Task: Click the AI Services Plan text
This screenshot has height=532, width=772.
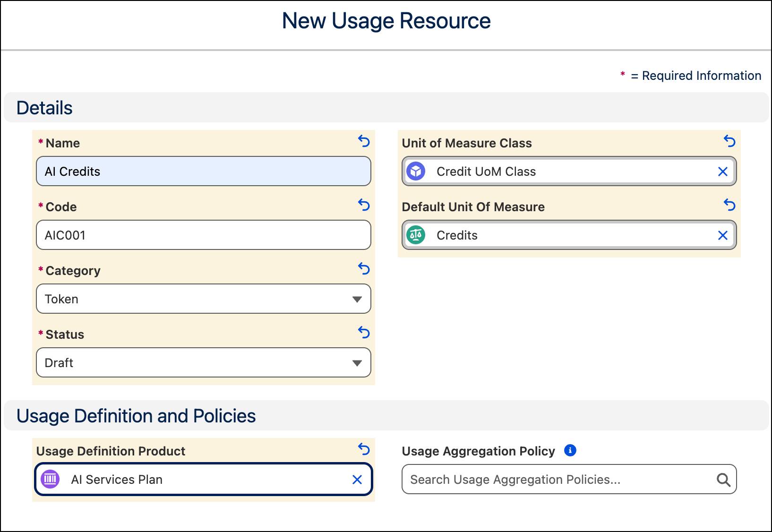Action: point(117,480)
